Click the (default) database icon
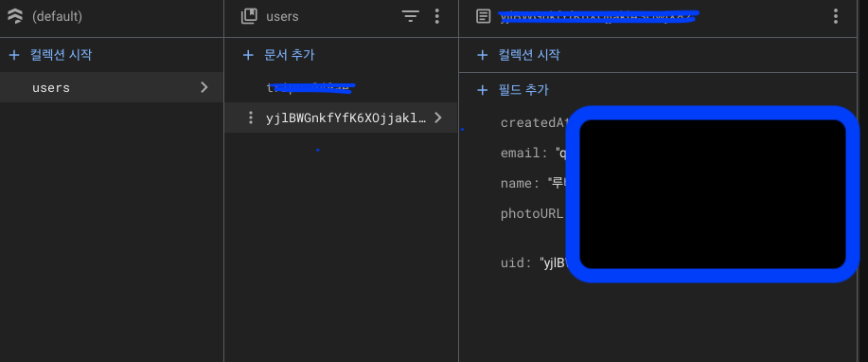 point(15,17)
